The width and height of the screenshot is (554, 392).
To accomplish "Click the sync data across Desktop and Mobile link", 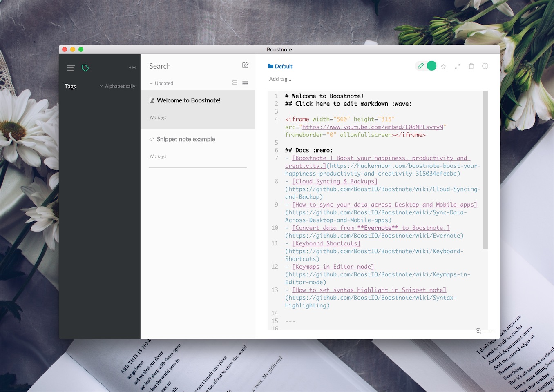I will pyautogui.click(x=384, y=205).
